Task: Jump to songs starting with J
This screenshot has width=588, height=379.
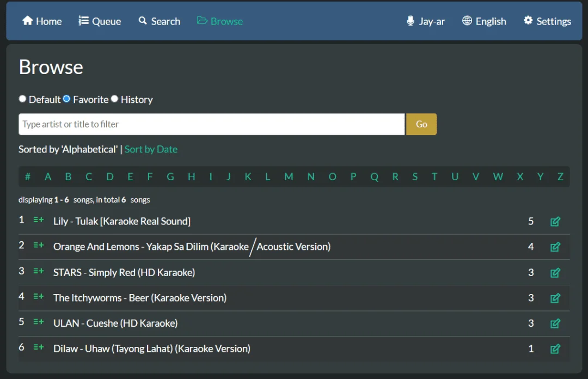Action: 228,176
